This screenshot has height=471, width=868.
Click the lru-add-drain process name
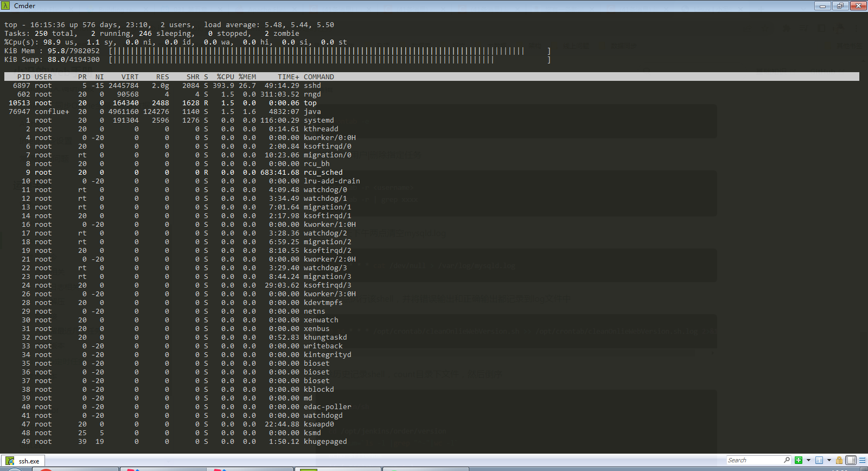coord(332,181)
